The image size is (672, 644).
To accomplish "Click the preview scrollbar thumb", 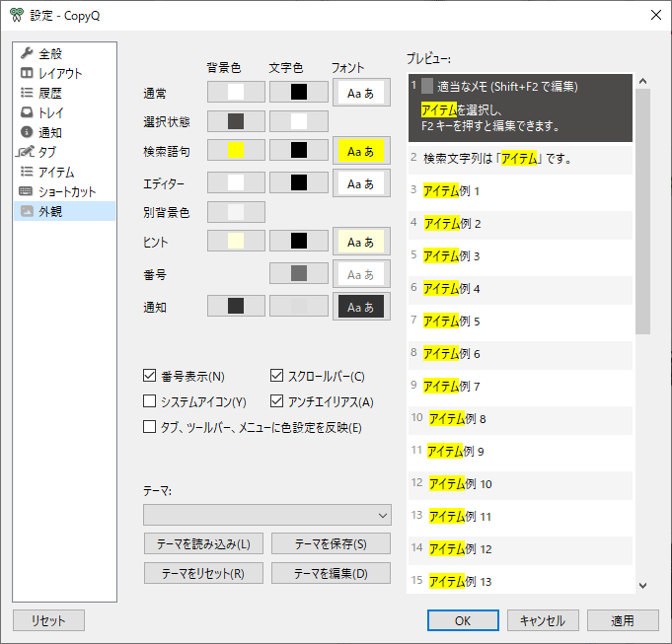I will [642, 211].
